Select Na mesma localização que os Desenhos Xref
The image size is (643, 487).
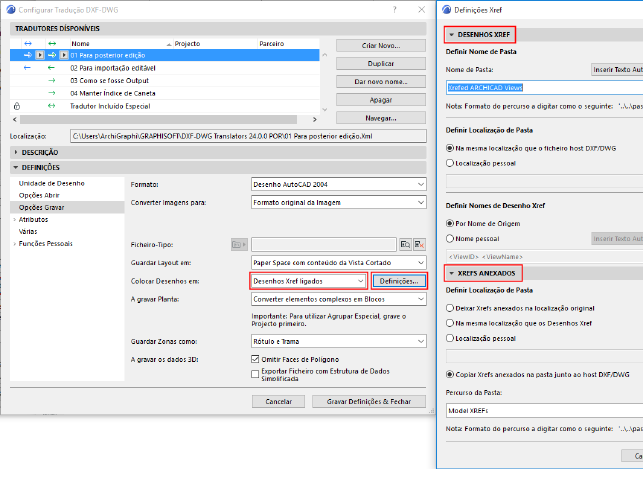click(x=450, y=323)
